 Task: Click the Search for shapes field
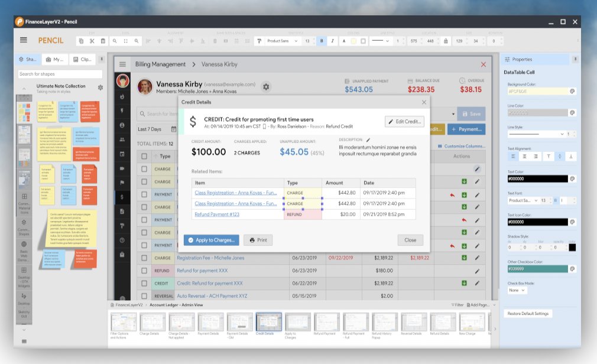[x=60, y=74]
